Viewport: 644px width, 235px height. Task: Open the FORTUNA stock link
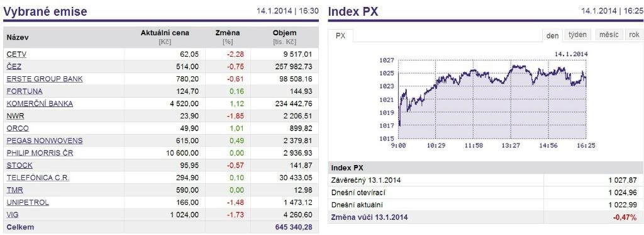25,91
